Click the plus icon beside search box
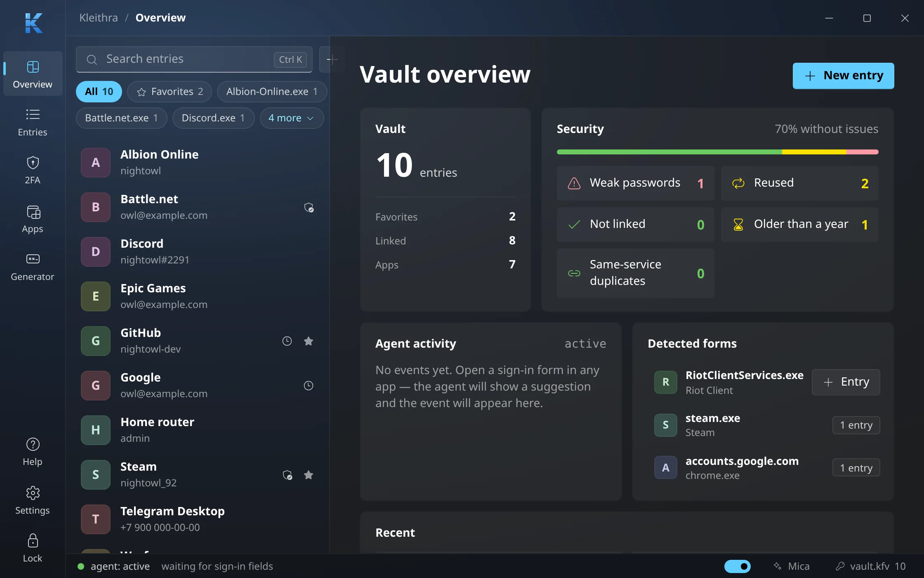The image size is (924, 578). [x=332, y=59]
